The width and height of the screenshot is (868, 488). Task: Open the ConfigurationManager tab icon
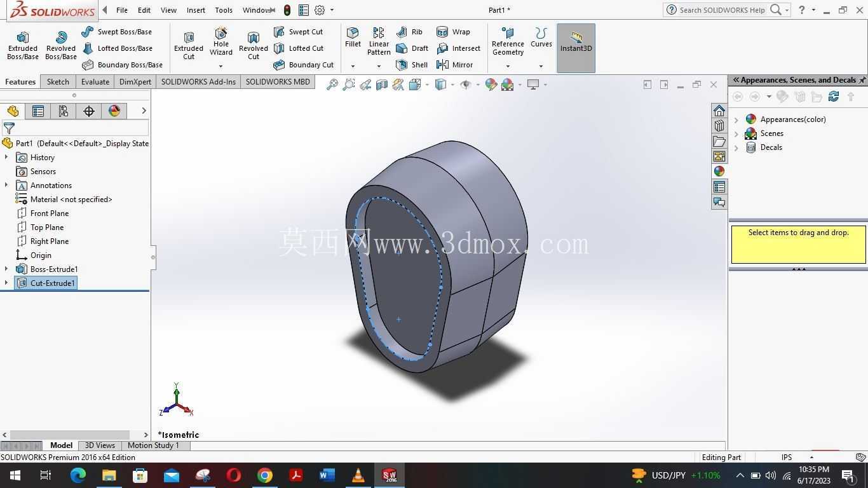click(x=64, y=111)
